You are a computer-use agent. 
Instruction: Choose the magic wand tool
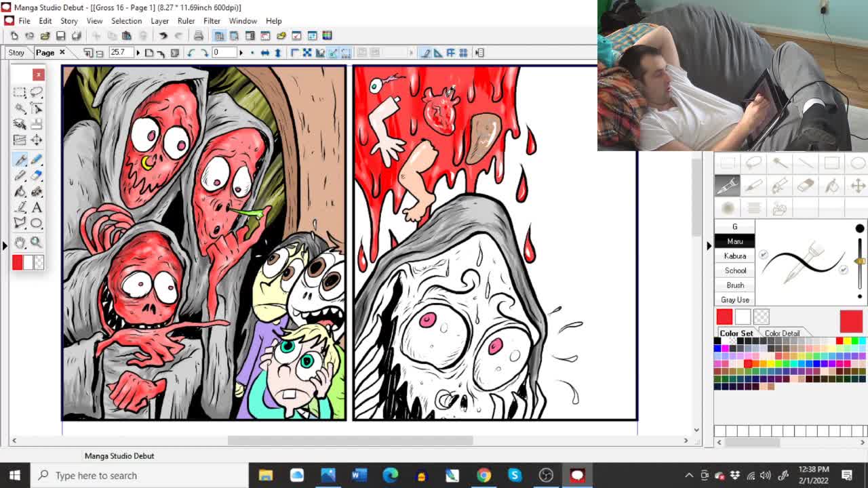click(x=20, y=108)
